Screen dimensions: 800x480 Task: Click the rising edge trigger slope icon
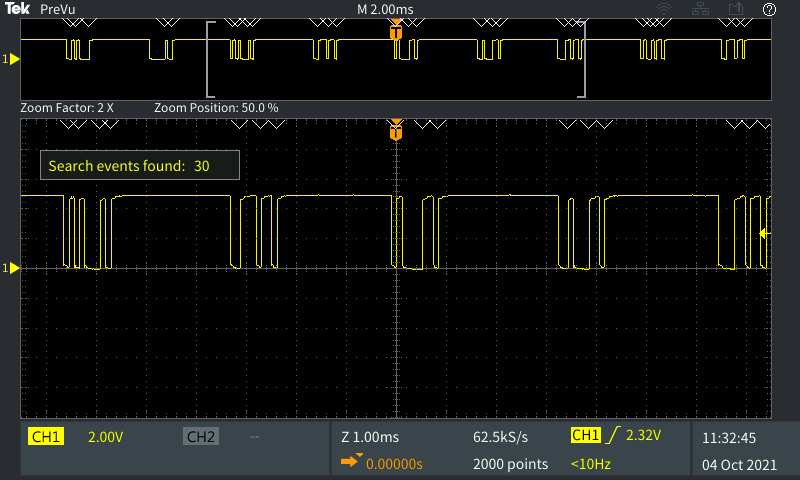click(612, 436)
